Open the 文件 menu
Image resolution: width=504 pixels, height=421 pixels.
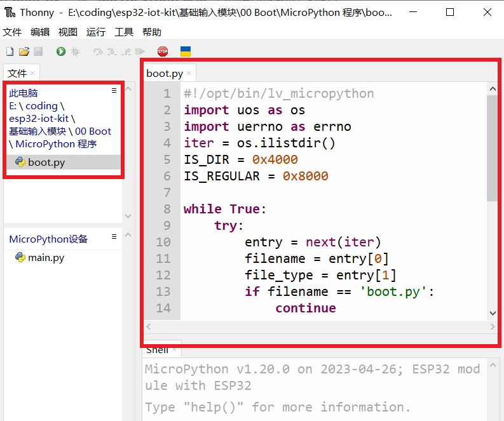click(x=12, y=32)
